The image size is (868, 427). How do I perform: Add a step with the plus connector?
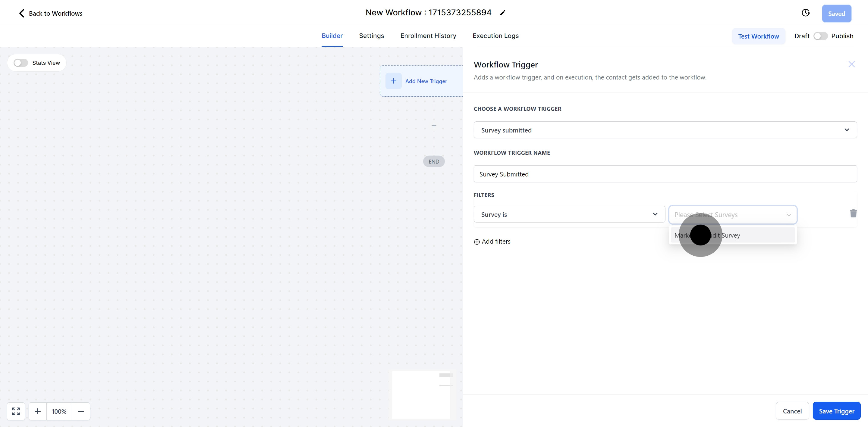click(434, 126)
